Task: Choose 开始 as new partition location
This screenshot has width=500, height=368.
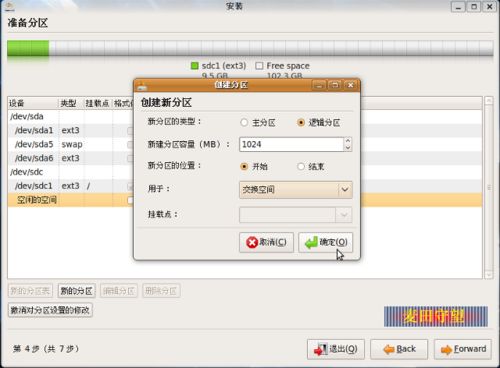Action: tap(244, 166)
